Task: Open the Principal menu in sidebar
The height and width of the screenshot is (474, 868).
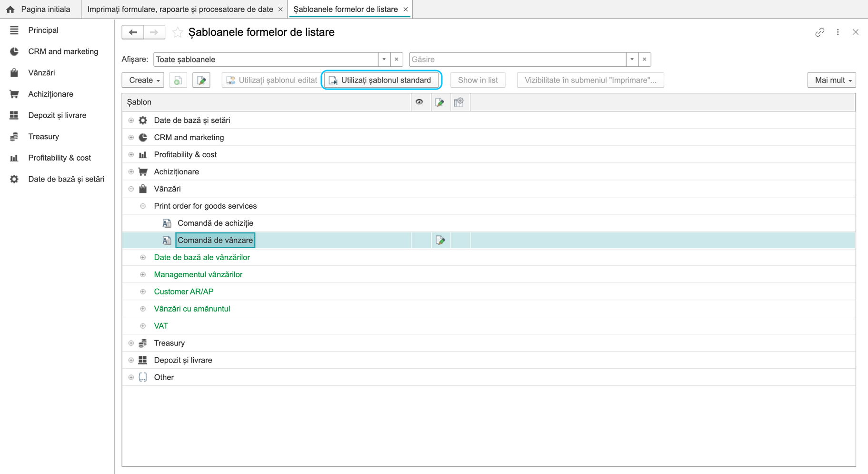Action: click(43, 30)
